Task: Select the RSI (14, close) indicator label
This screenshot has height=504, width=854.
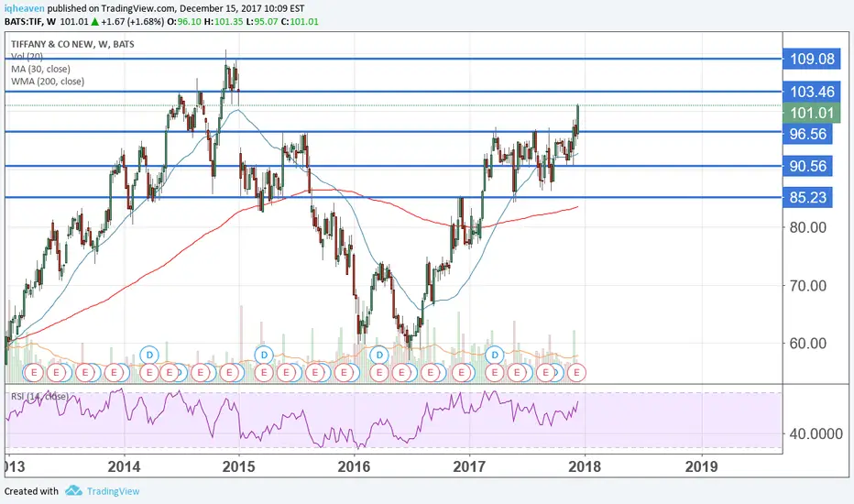Action: coord(39,396)
